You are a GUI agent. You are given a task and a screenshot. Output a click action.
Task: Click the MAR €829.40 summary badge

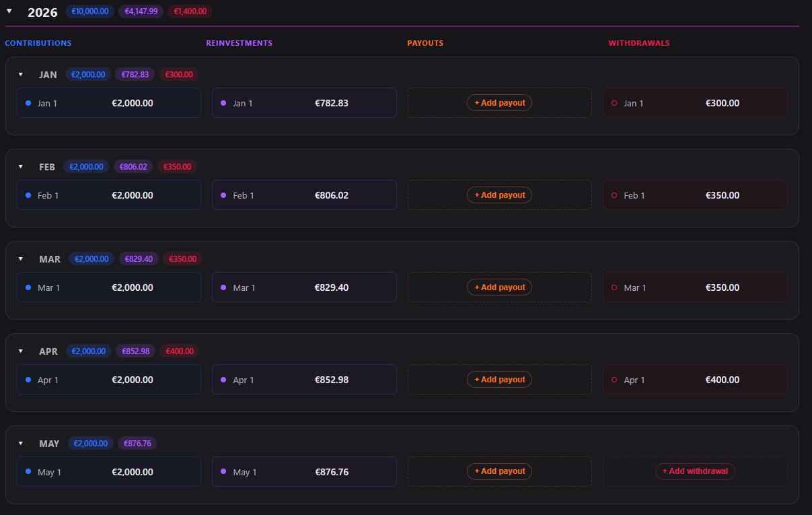[x=139, y=259]
